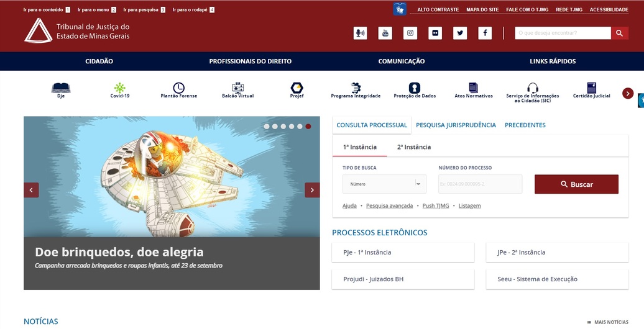Image resolution: width=644 pixels, height=329 pixels.
Task: Open the Plantão Forense clock icon
Action: click(x=178, y=88)
